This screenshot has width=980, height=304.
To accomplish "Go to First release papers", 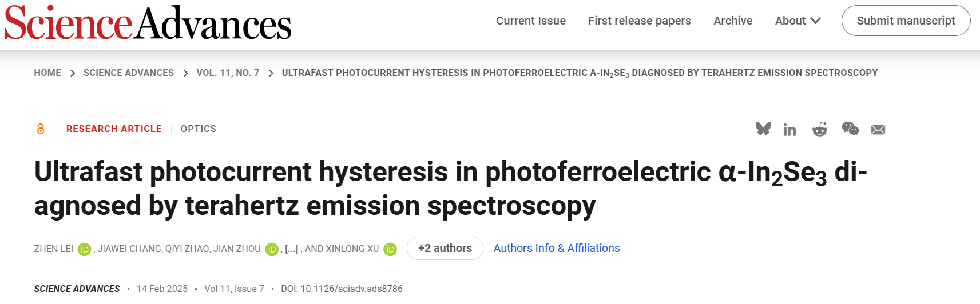I will tap(640, 21).
